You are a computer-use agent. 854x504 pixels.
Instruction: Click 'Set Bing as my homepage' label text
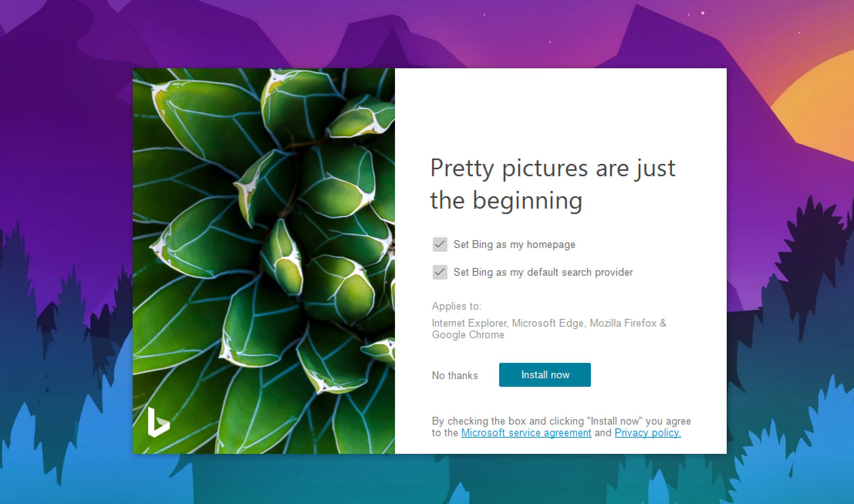coord(514,244)
